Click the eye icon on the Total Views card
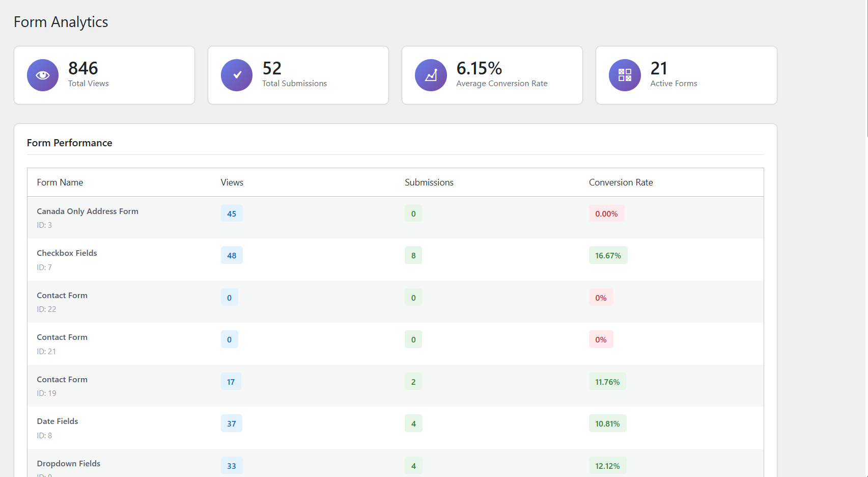This screenshot has height=477, width=868. point(43,75)
